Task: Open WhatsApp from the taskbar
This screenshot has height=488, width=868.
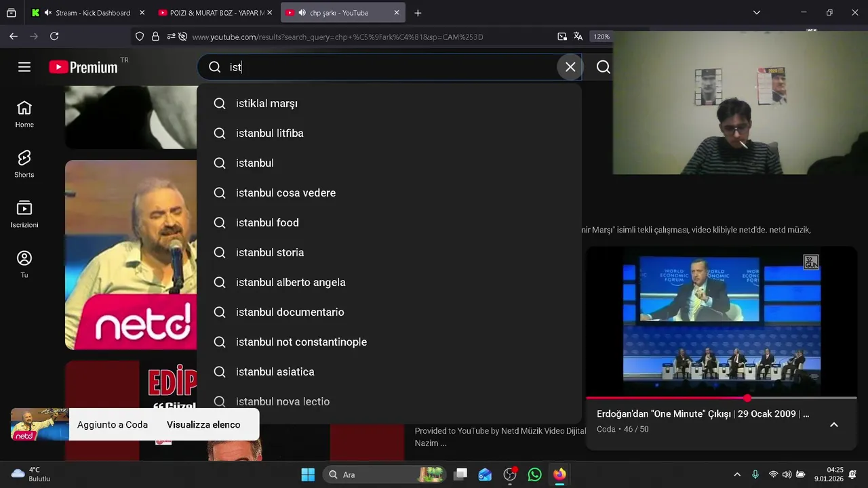Action: (x=535, y=474)
